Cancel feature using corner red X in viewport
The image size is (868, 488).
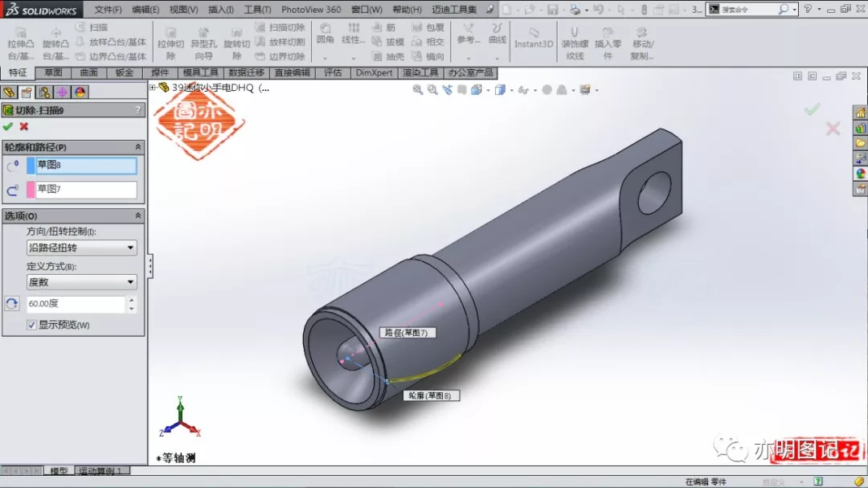[x=833, y=129]
